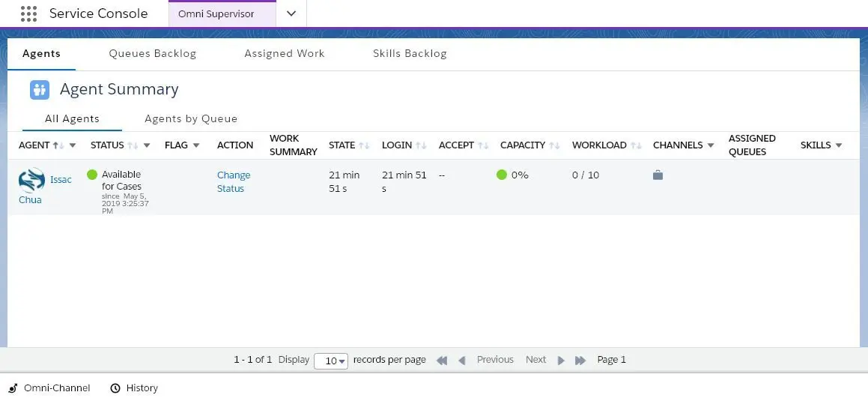Sort by the LOGIN column arrows
The image size is (868, 401).
tap(421, 145)
